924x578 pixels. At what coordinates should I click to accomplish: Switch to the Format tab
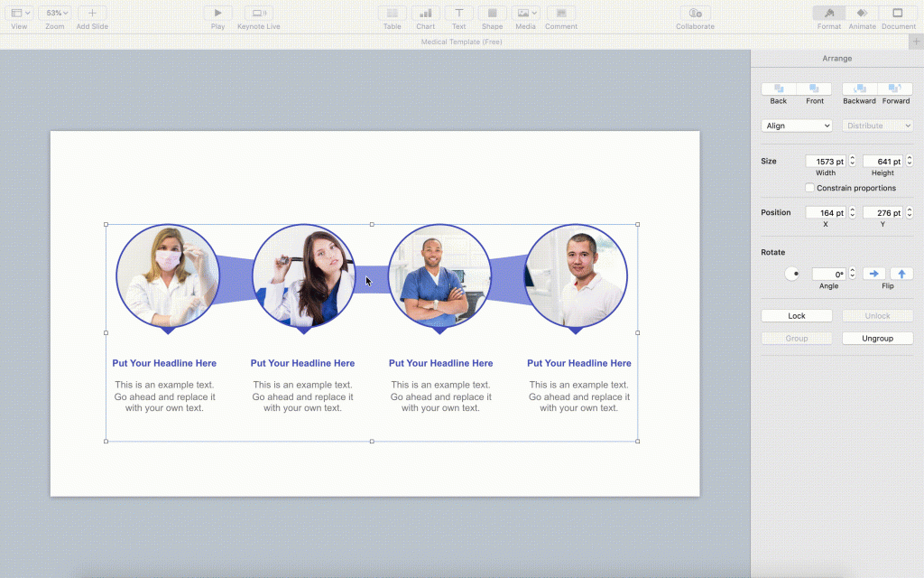click(x=828, y=14)
